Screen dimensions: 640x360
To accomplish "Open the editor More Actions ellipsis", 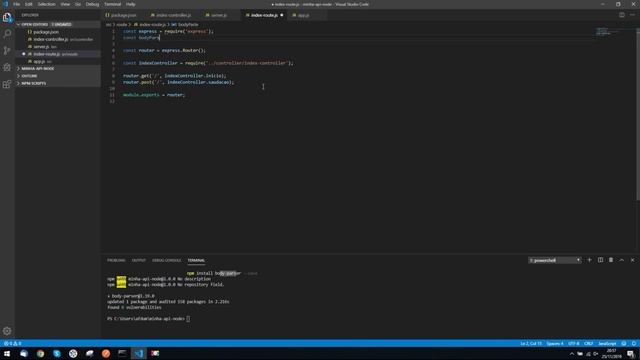I will tap(632, 15).
